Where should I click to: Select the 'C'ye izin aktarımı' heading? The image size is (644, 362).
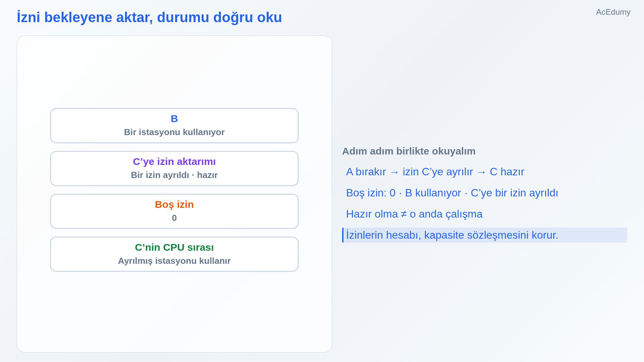click(174, 162)
